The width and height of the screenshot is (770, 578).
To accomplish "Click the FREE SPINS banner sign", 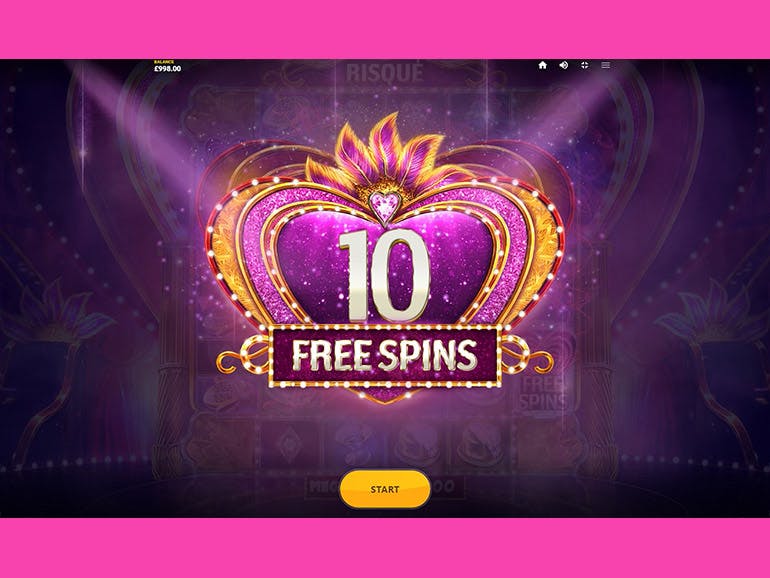I will [x=385, y=356].
